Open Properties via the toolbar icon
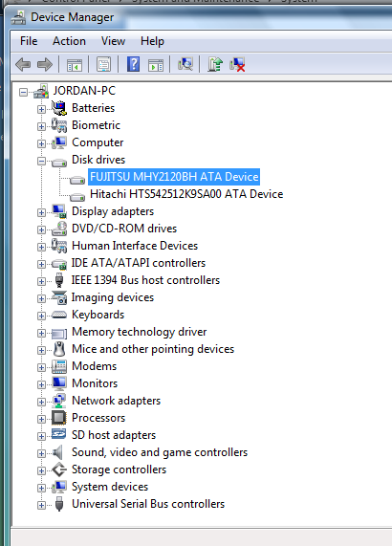This screenshot has width=392, height=546. [103, 64]
